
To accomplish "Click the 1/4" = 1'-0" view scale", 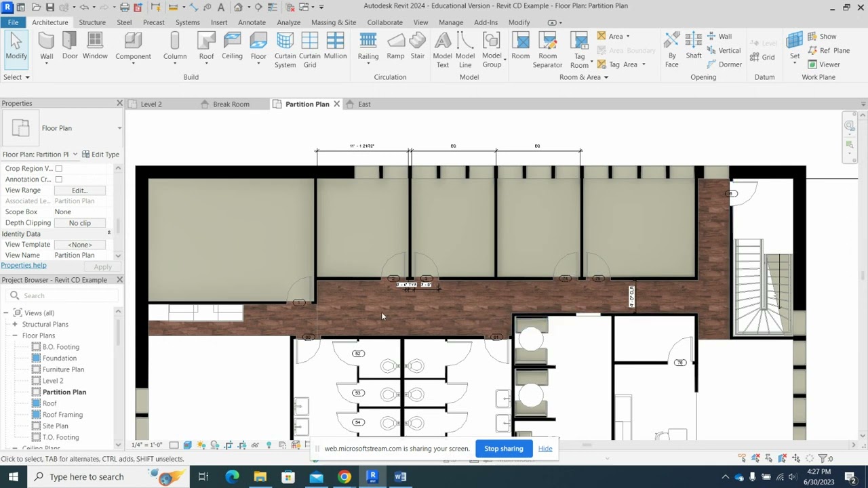I will pyautogui.click(x=146, y=445).
